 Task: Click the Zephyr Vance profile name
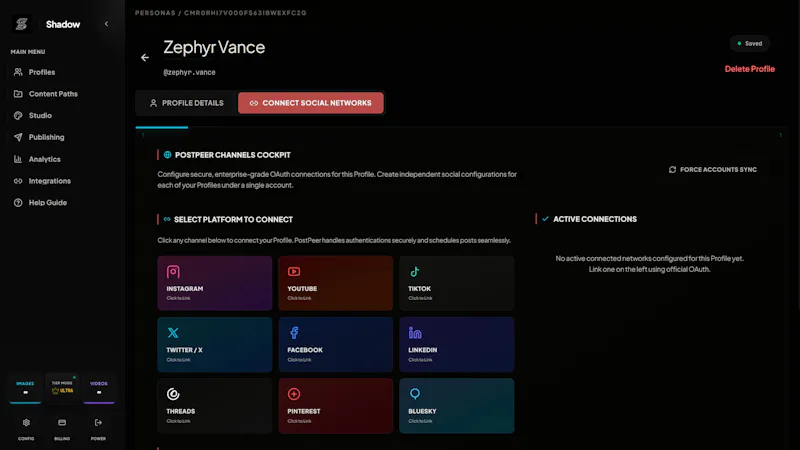[x=214, y=47]
